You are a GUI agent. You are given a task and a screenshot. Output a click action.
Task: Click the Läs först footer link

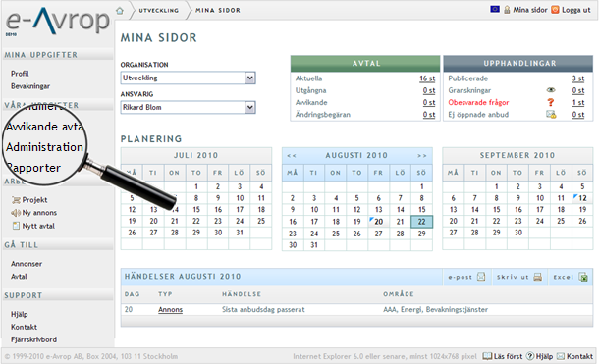coord(508,356)
